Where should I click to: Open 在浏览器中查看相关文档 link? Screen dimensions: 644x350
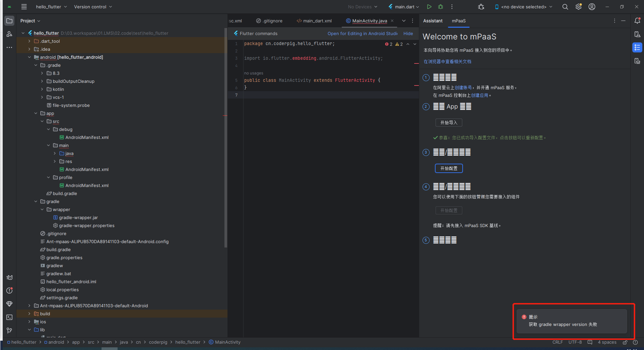447,61
